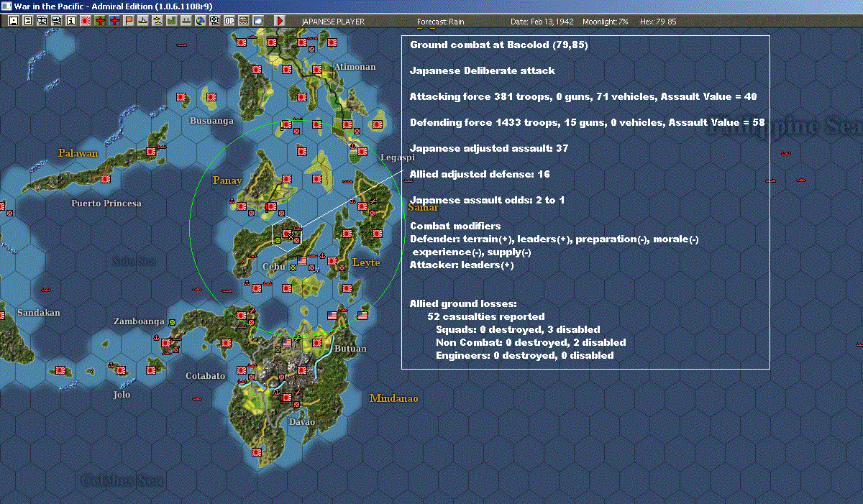Click the 'Sandakan' map label
This screenshot has height=504, width=863.
(39, 313)
